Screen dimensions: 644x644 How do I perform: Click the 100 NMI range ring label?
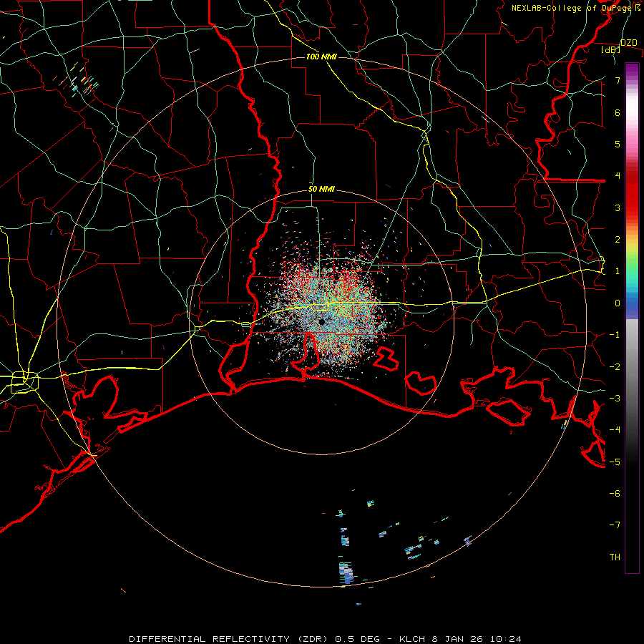point(321,57)
